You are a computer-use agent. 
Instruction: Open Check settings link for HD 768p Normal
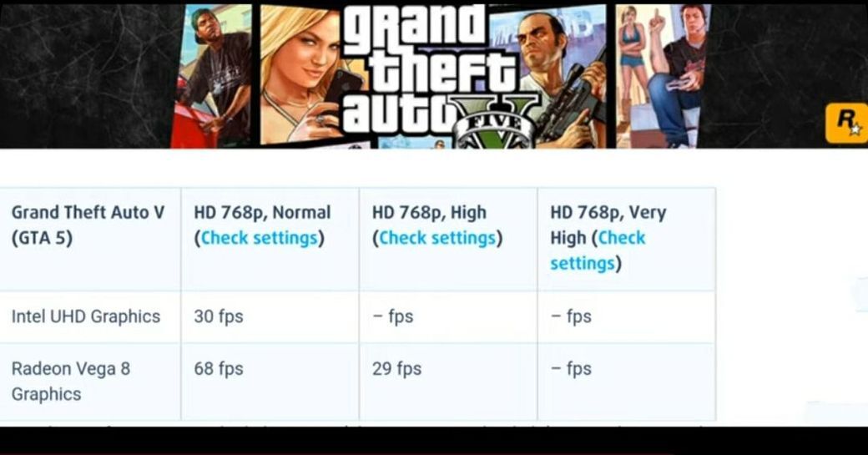259,238
